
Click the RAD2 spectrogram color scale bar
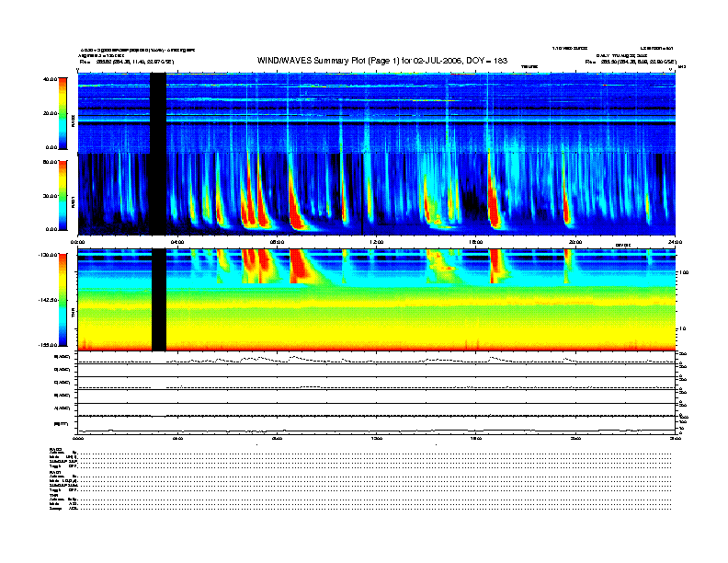[x=63, y=113]
